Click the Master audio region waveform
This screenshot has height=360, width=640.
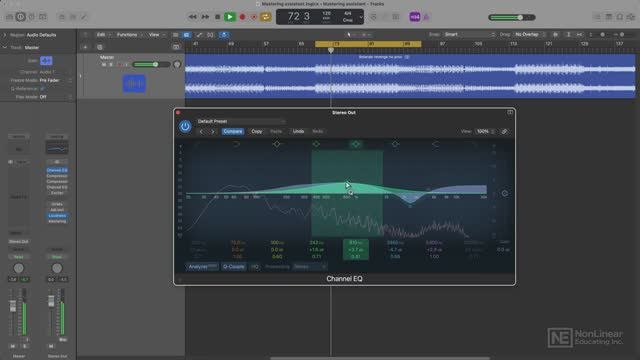pyautogui.click(x=410, y=76)
